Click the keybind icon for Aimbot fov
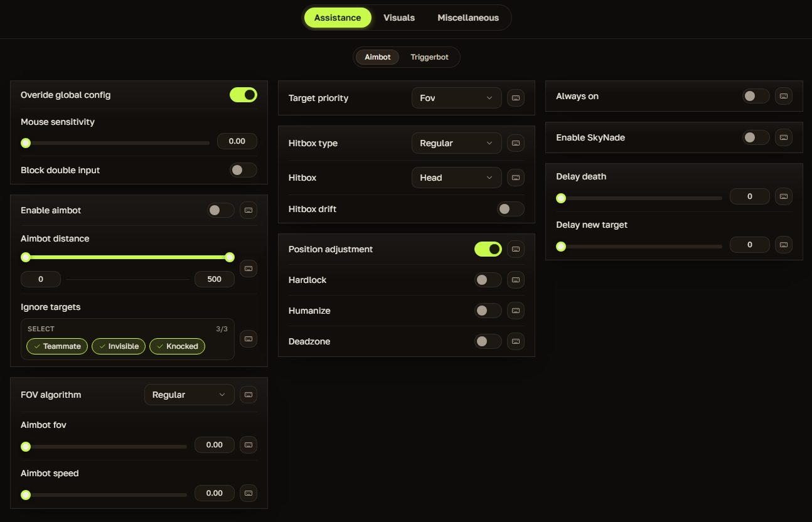812x522 pixels. point(248,445)
